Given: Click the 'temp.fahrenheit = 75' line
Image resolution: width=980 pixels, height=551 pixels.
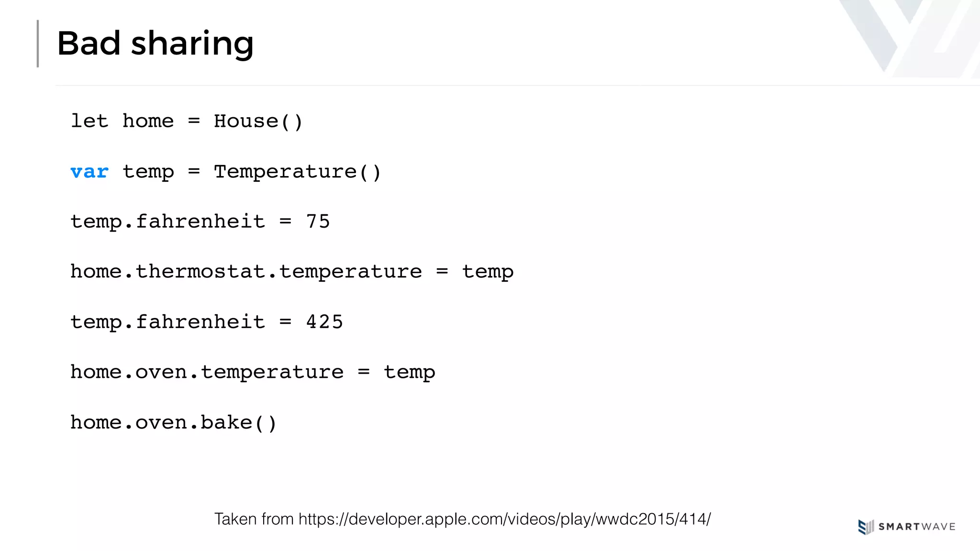Looking at the screenshot, I should (x=200, y=222).
